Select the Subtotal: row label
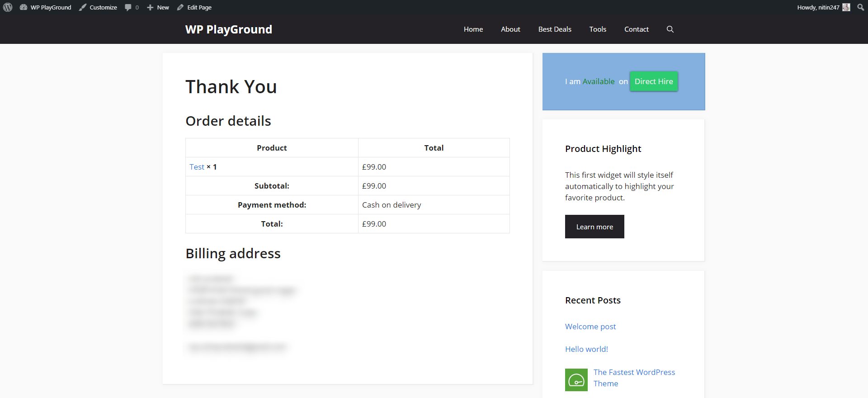This screenshot has width=868, height=398. tap(272, 186)
